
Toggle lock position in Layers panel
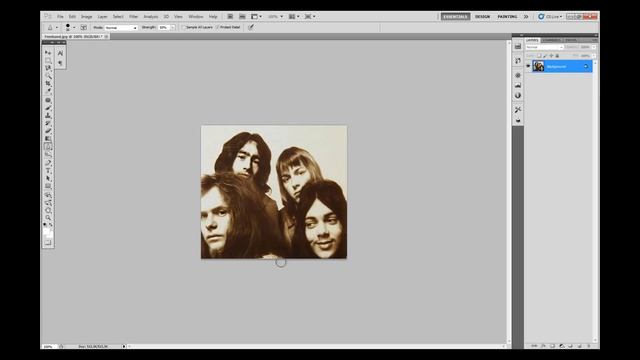pyautogui.click(x=551, y=56)
